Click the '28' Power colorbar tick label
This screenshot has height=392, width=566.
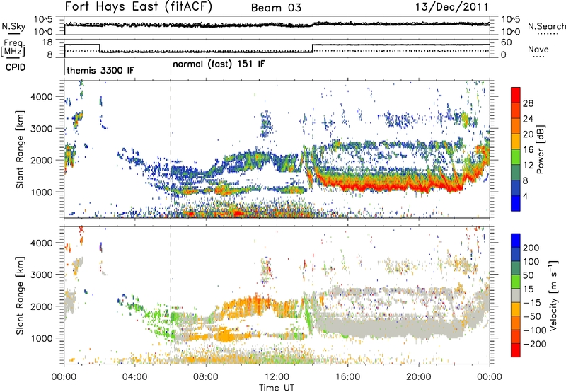point(528,103)
